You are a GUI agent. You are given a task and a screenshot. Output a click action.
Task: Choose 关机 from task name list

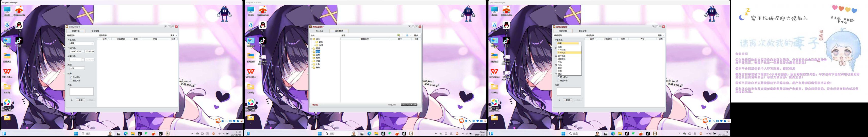pyautogui.click(x=569, y=65)
